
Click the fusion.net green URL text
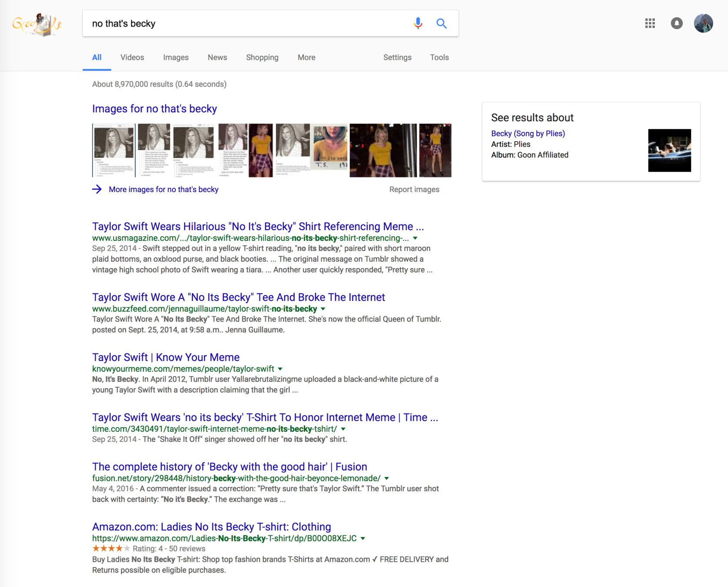236,478
